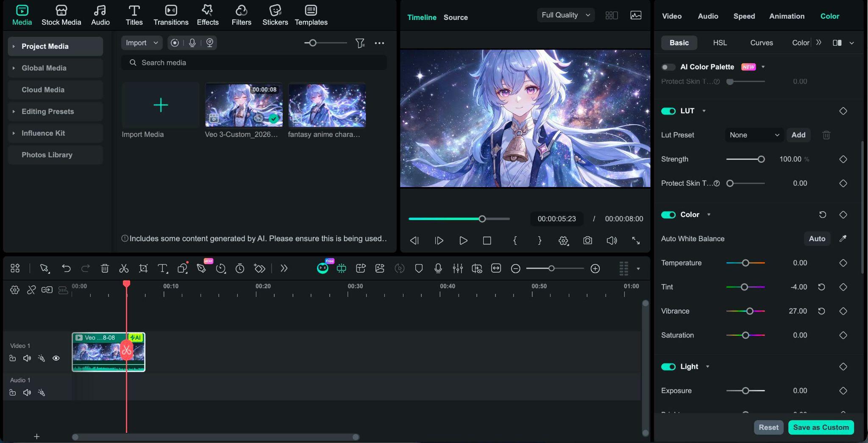Open preview playback settings gear
The width and height of the screenshot is (868, 443).
pyautogui.click(x=563, y=241)
